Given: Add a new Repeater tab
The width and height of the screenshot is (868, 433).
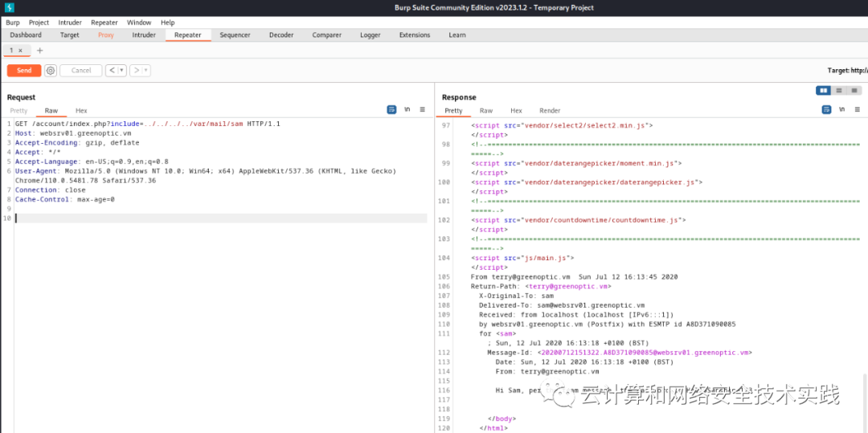Looking at the screenshot, I should (x=39, y=51).
